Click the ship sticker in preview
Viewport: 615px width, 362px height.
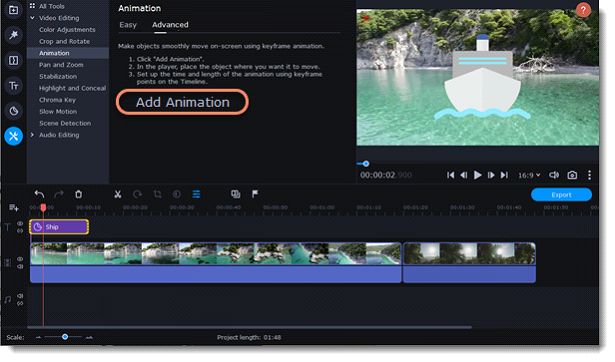[x=482, y=78]
